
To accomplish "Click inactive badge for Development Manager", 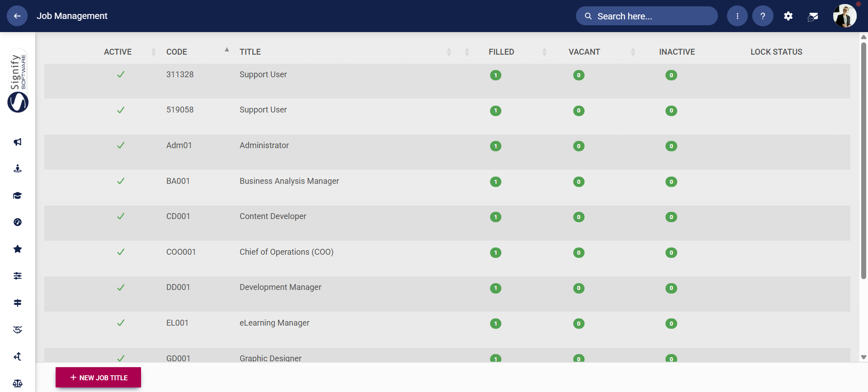I will (671, 288).
